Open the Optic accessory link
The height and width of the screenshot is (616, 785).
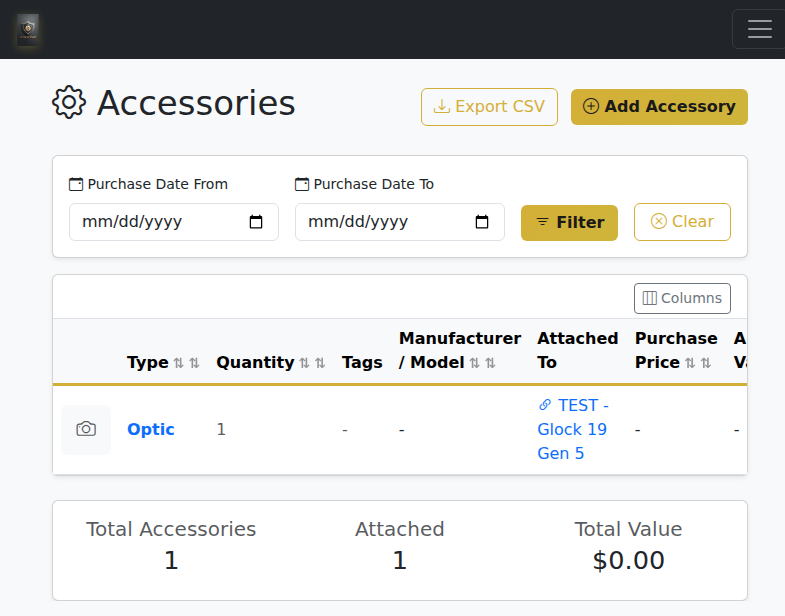coord(151,430)
